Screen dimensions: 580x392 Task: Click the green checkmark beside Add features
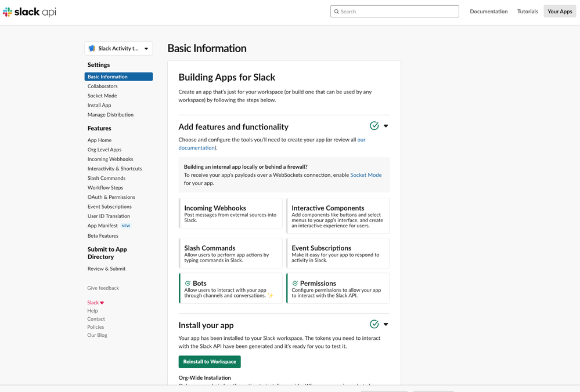pyautogui.click(x=374, y=126)
